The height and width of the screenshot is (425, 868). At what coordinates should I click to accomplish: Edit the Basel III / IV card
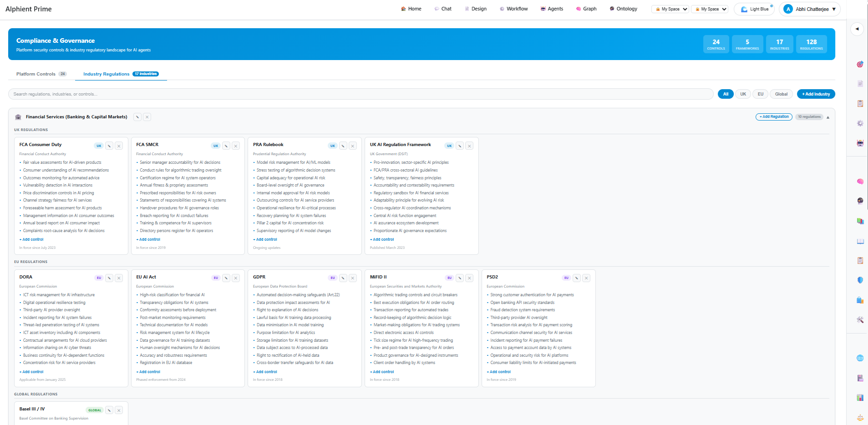pyautogui.click(x=109, y=410)
